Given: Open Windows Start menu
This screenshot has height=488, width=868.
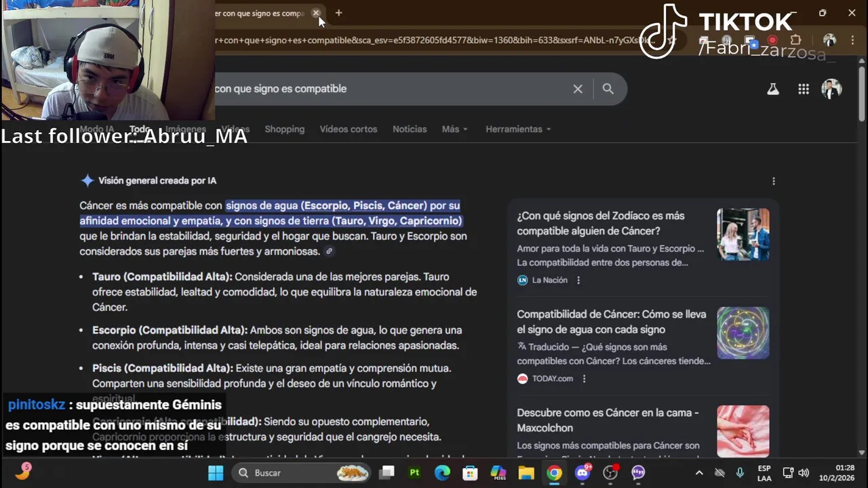Looking at the screenshot, I should 216,472.
